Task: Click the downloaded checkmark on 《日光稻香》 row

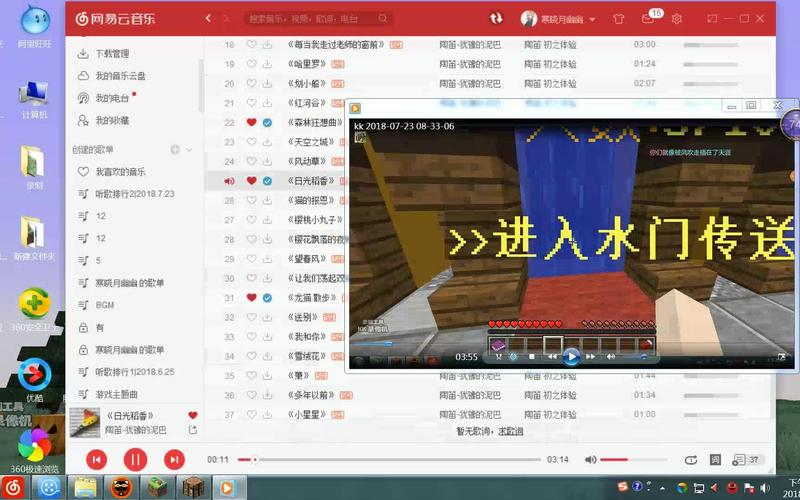Action: [x=267, y=181]
